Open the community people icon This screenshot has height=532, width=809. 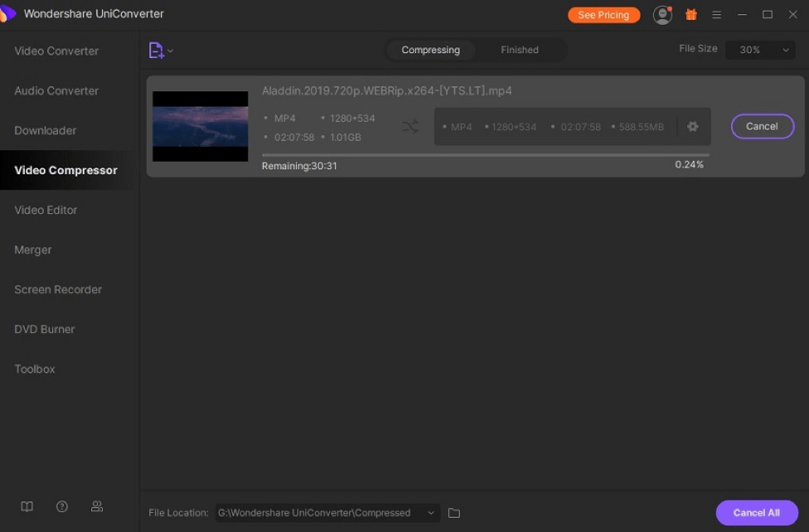coord(96,506)
